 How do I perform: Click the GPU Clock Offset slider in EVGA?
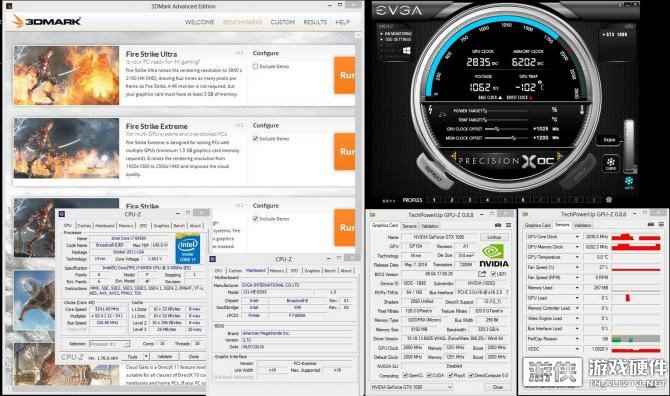click(x=507, y=128)
